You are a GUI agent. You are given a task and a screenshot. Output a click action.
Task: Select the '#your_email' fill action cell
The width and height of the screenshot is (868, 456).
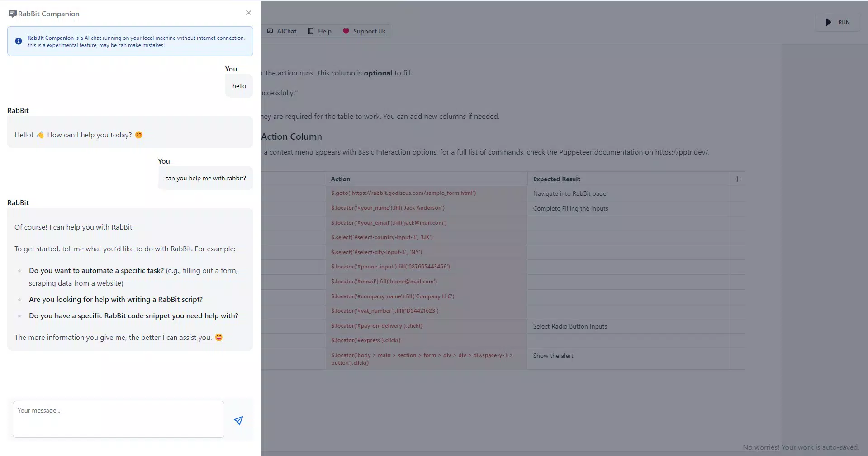click(x=426, y=223)
